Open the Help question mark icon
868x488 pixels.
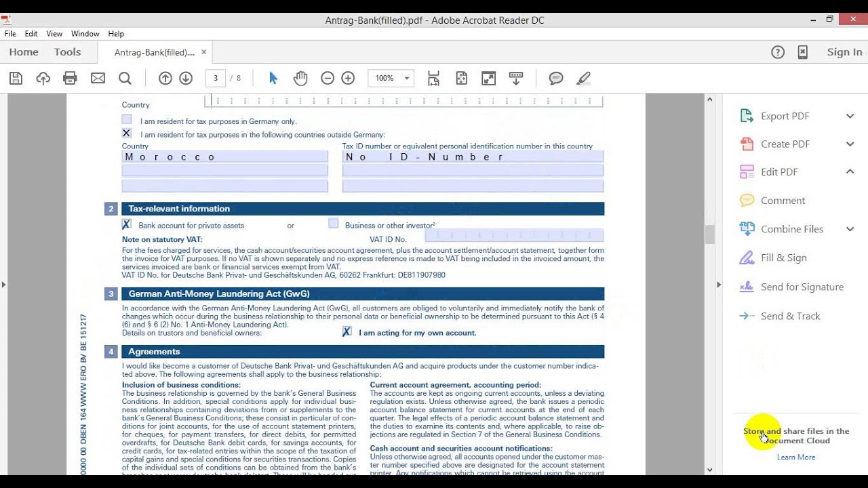click(778, 52)
